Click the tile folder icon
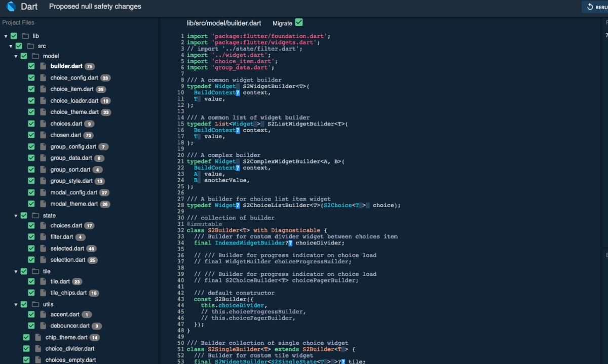The height and width of the screenshot is (364, 608). click(x=35, y=271)
